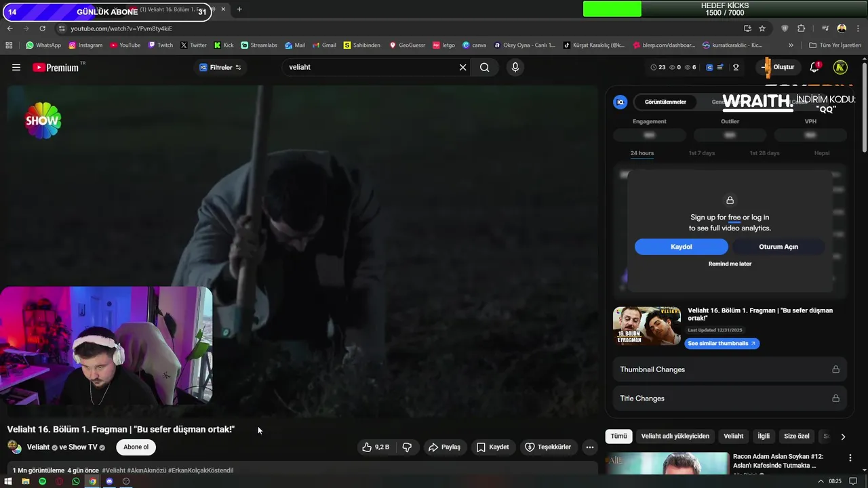The image size is (868, 488).
Task: Select 'Veliaht adlı yükleyiciden' chip
Action: tap(675, 436)
